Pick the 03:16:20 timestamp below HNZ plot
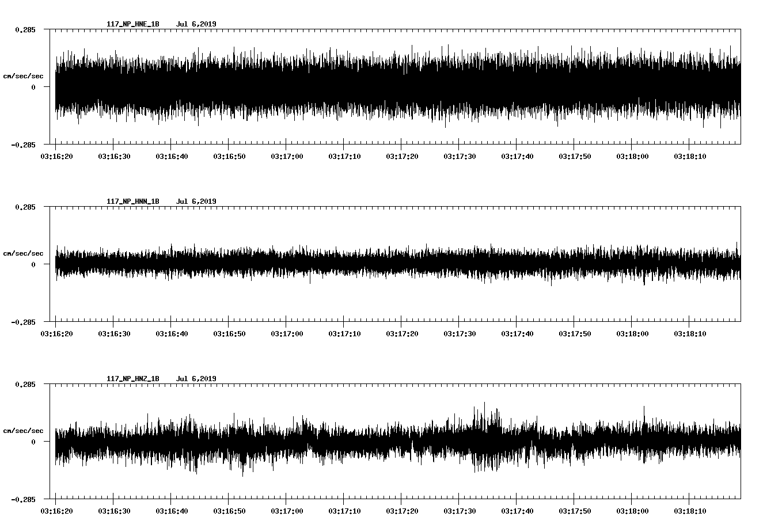The width and height of the screenshot is (782, 532). click(56, 511)
